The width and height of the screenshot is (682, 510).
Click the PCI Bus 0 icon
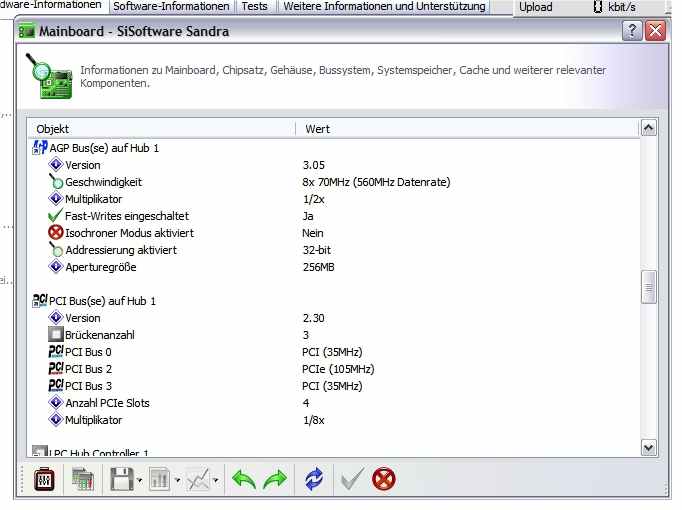[x=56, y=351]
